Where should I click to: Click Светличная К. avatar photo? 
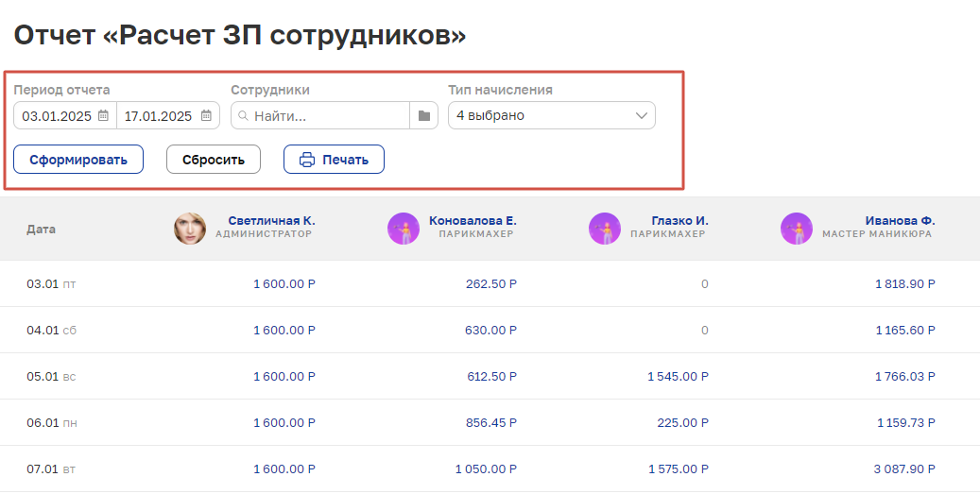190,229
